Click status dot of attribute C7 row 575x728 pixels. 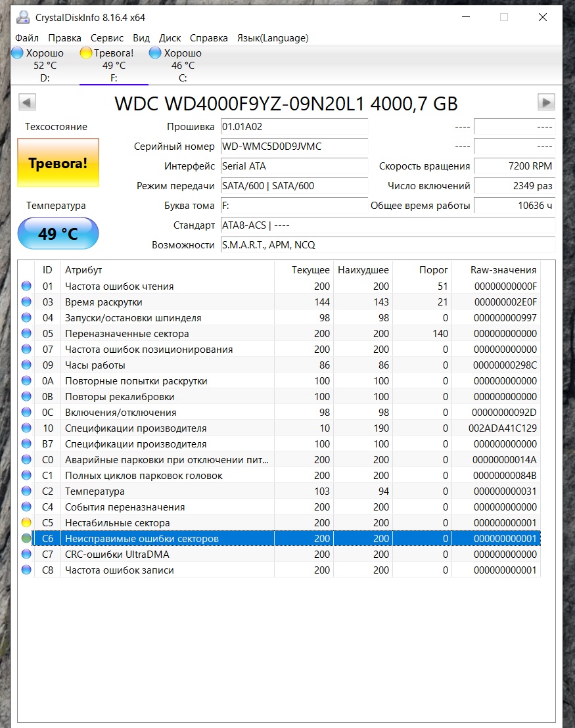[x=26, y=555]
